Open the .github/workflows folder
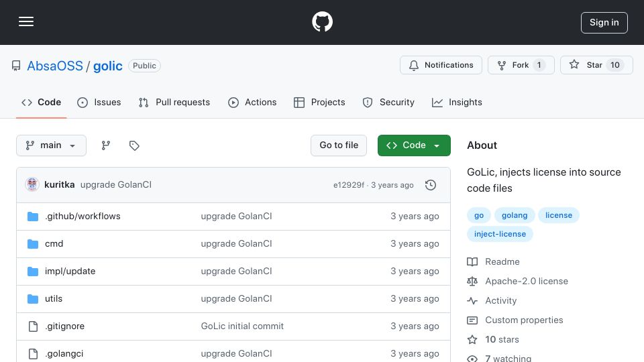 click(83, 217)
